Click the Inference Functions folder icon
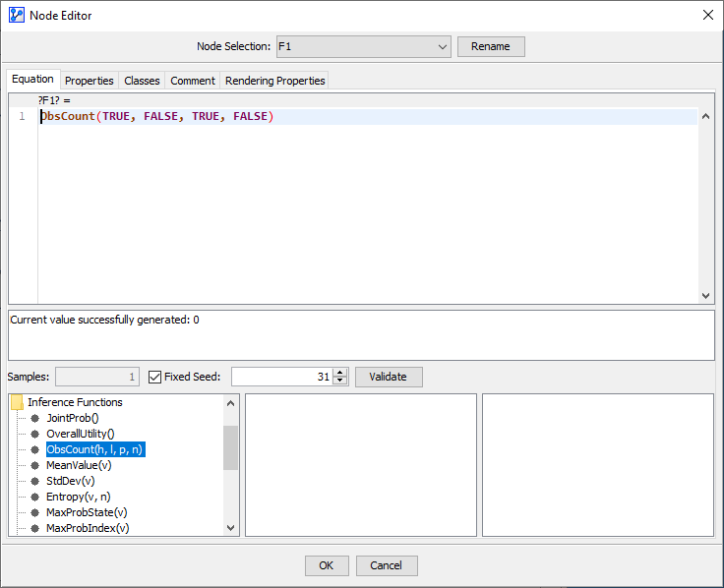The image size is (724, 588). [17, 402]
